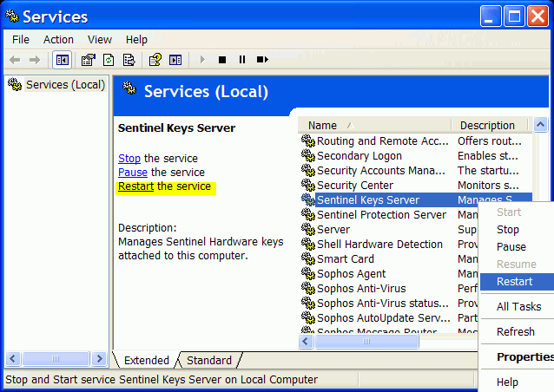
Task: Switch to the Extended tab
Action: 146,360
